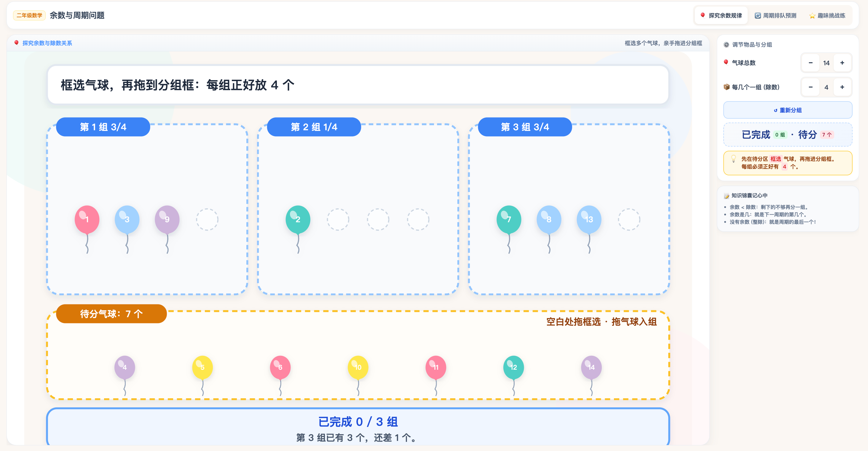Pick pink balloon 6 in waiting area

click(280, 367)
